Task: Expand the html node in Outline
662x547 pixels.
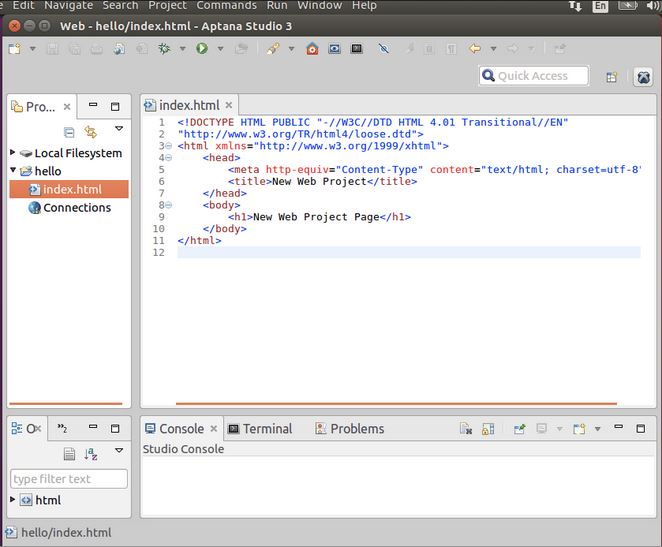Action: pyautogui.click(x=13, y=499)
